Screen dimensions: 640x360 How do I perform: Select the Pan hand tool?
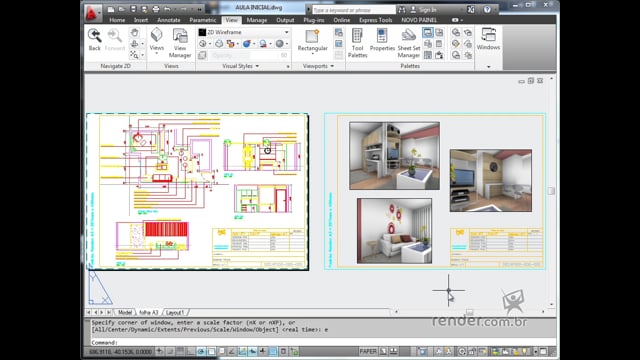[x=134, y=32]
